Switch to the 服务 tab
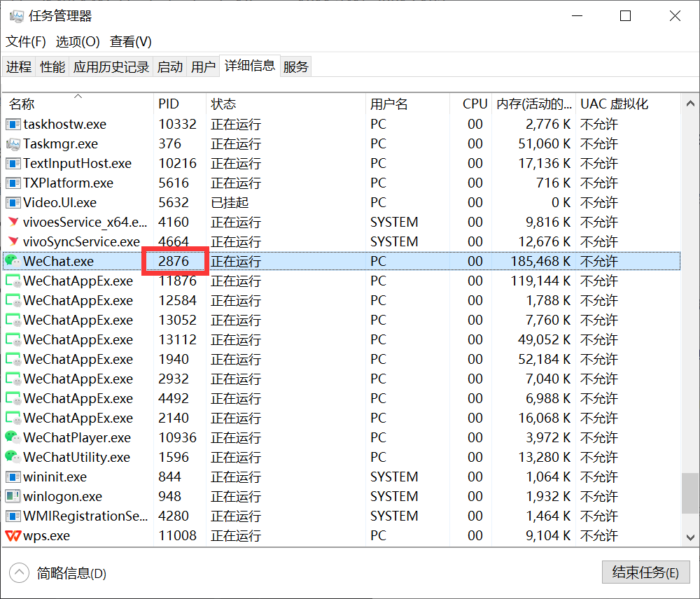The image size is (700, 599). click(295, 66)
